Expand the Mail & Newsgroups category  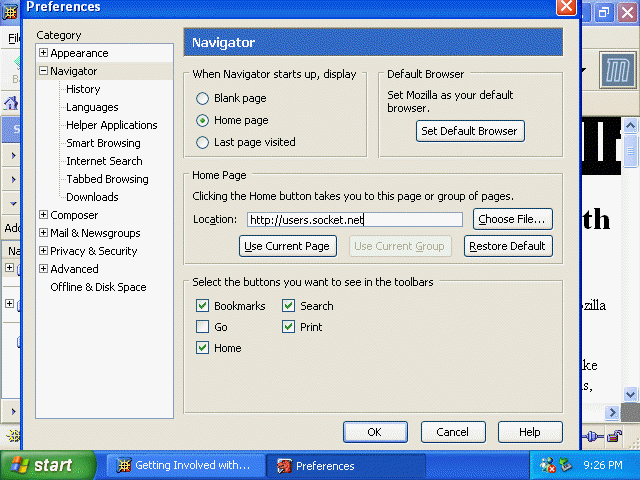[x=43, y=233]
